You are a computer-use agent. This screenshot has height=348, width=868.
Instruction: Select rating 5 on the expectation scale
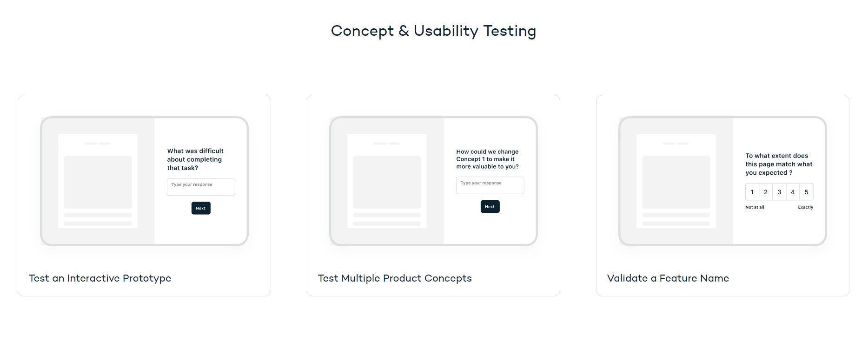point(807,192)
